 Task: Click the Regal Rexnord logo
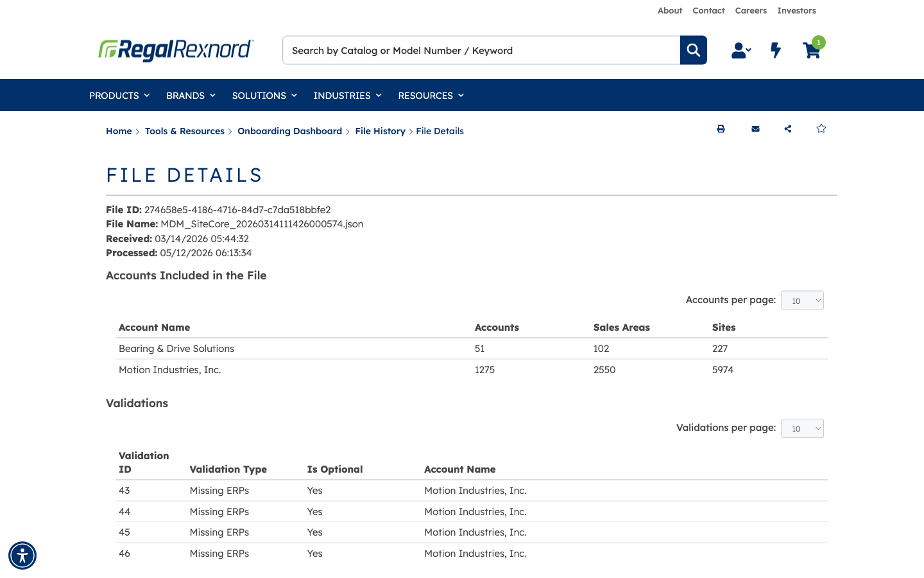[176, 49]
